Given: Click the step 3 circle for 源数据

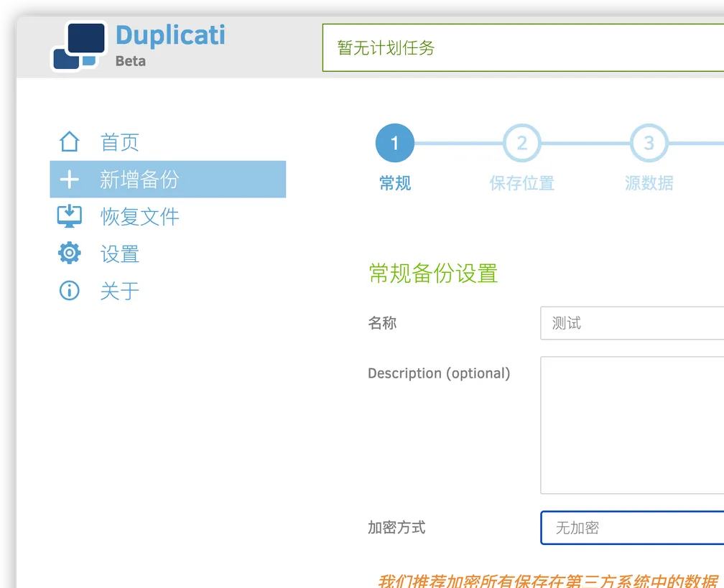Looking at the screenshot, I should [649, 142].
